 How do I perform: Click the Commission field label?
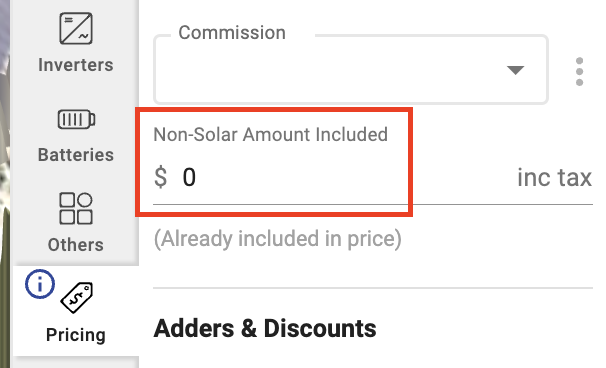(x=232, y=32)
